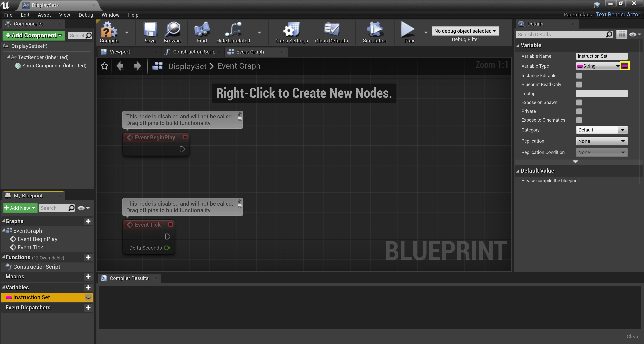This screenshot has height=344, width=644.
Task: Open the Replication dropdown
Action: pyautogui.click(x=601, y=141)
